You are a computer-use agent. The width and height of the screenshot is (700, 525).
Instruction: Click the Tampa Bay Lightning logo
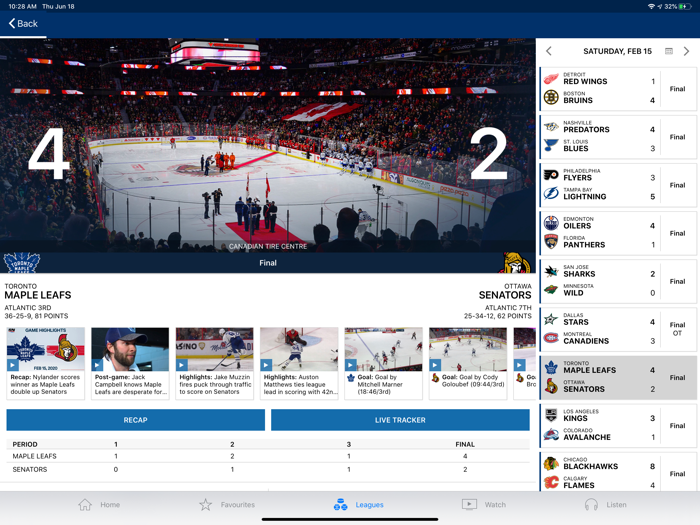tap(551, 194)
